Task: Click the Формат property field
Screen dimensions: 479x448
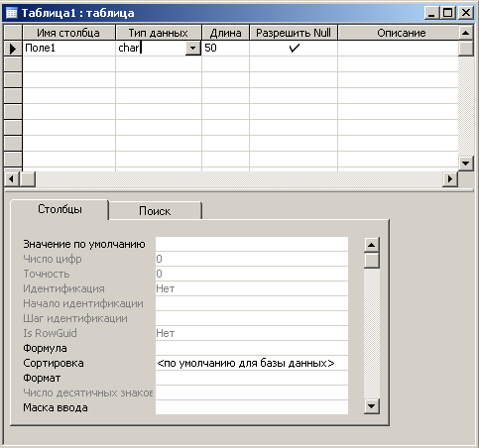Action: point(252,378)
